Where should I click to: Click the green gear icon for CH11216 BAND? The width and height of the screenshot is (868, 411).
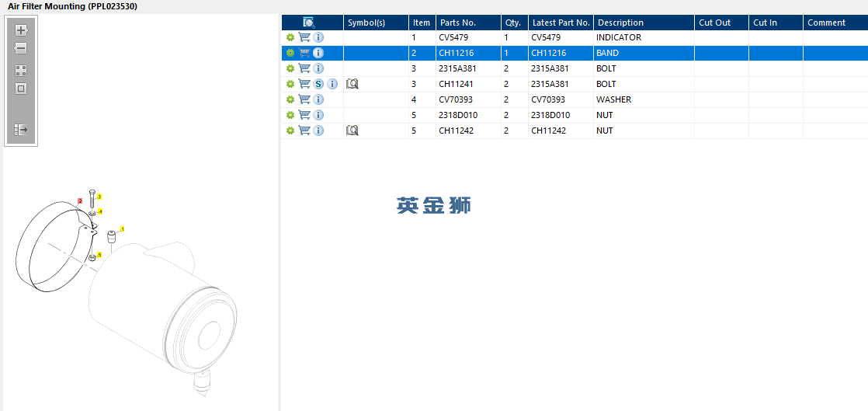point(290,53)
